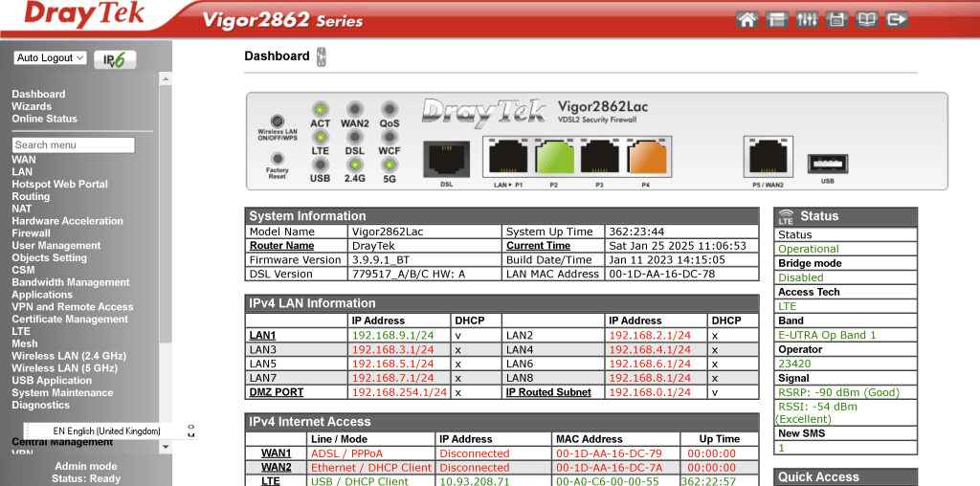Open the IP Routed Subnet link
980x486 pixels.
tap(548, 392)
